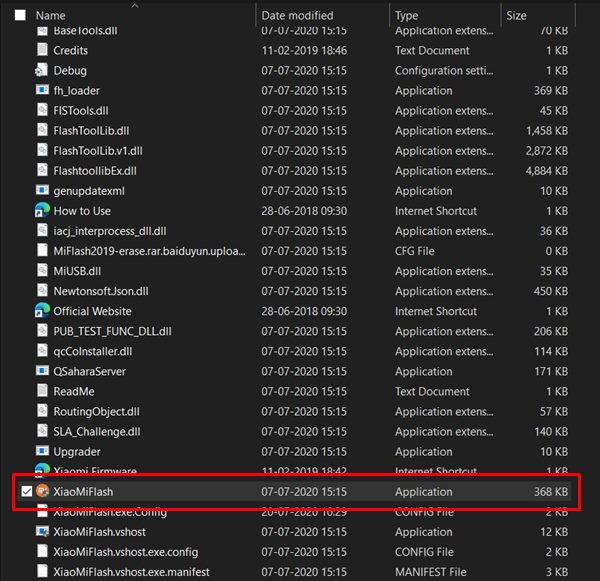Select the file name PUB_TEST_FUNC_DLL.dll
600x581 pixels.
(x=112, y=331)
